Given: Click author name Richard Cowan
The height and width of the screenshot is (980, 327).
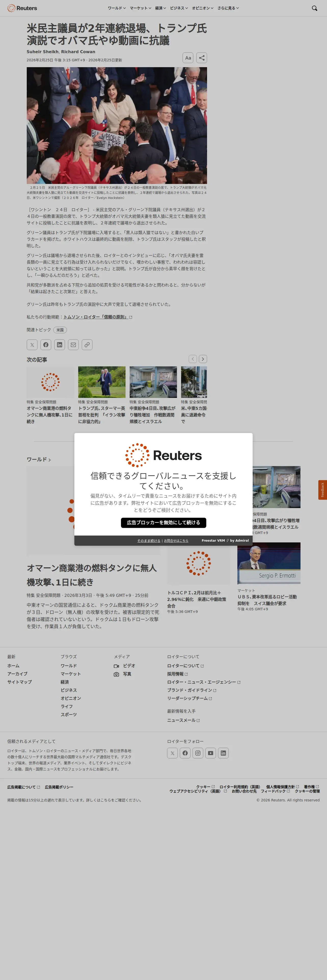Looking at the screenshot, I should pyautogui.click(x=78, y=52).
